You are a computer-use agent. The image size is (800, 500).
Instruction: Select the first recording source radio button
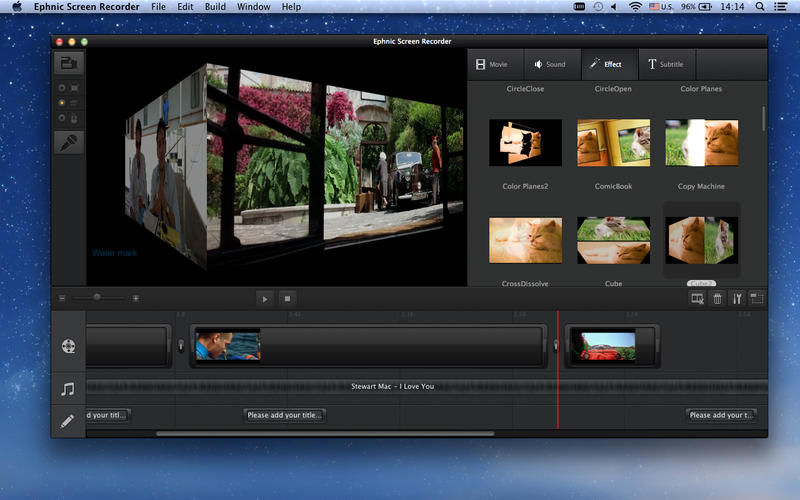(62, 88)
